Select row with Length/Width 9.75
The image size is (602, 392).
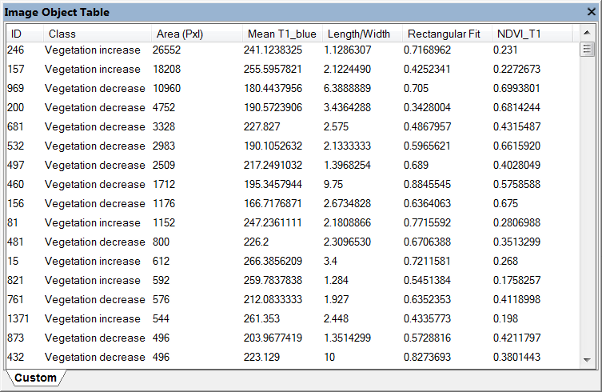[x=293, y=184]
